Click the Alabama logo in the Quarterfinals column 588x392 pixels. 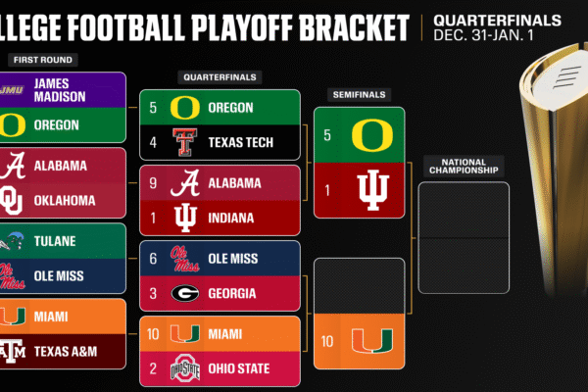click(182, 182)
